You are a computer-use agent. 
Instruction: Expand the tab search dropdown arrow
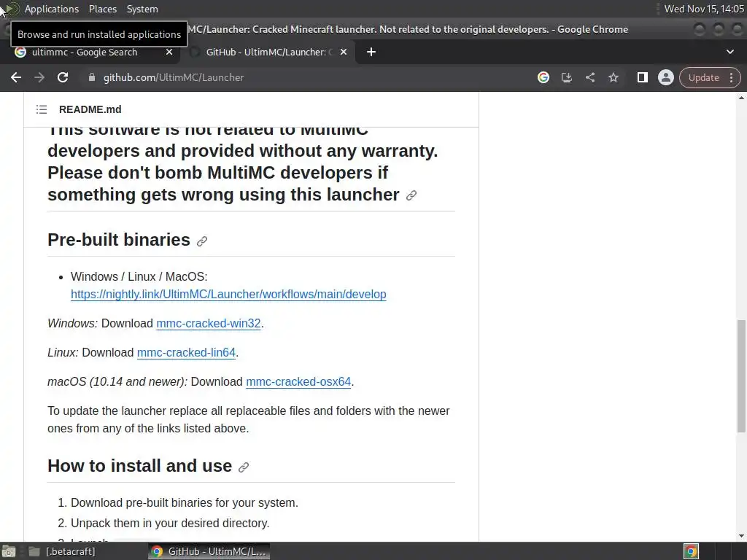(x=729, y=52)
